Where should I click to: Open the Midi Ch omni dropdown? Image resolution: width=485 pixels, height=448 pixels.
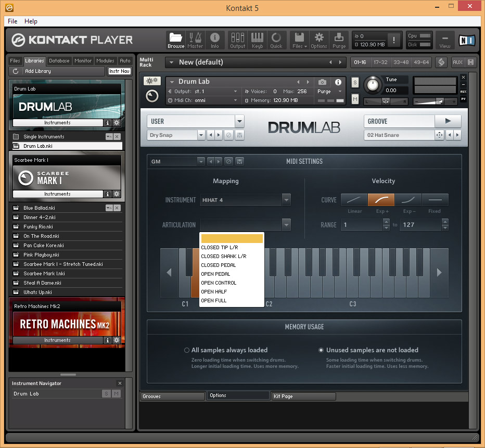(x=235, y=100)
